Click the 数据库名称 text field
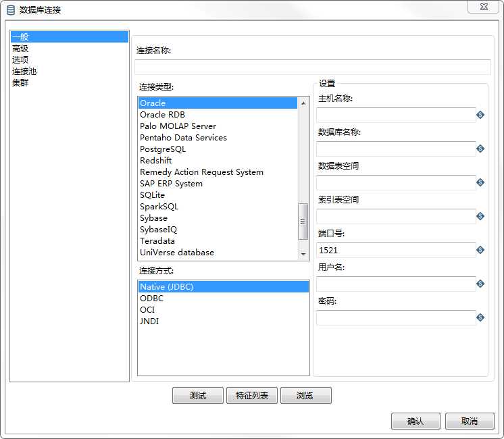The width and height of the screenshot is (504, 439). [x=396, y=149]
